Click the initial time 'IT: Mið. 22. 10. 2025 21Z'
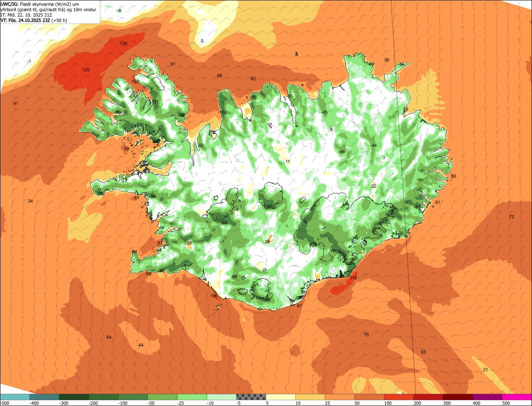 pyautogui.click(x=27, y=15)
